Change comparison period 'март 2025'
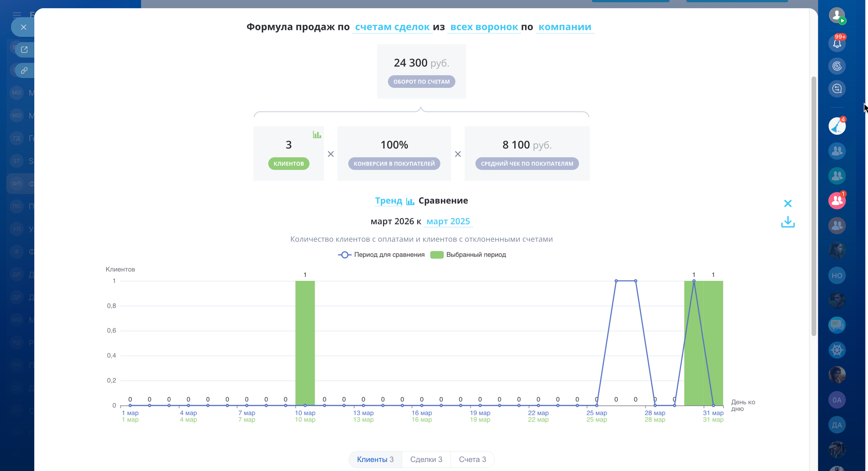 click(448, 221)
